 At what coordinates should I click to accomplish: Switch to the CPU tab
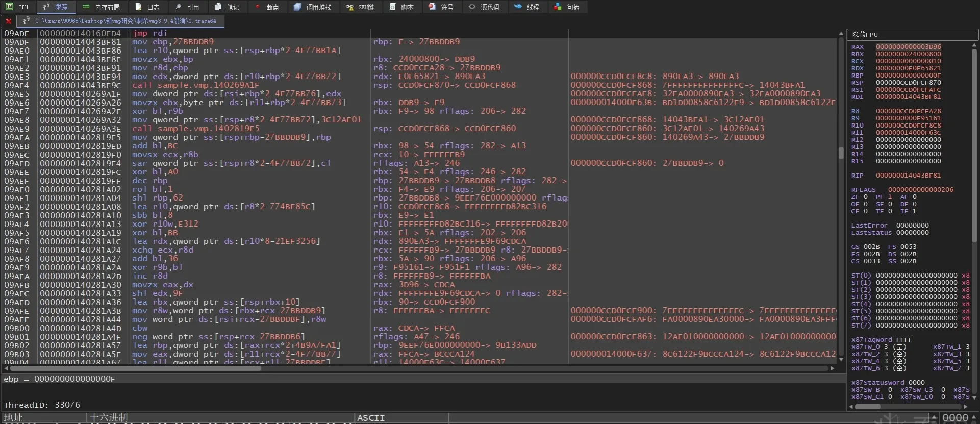(17, 7)
